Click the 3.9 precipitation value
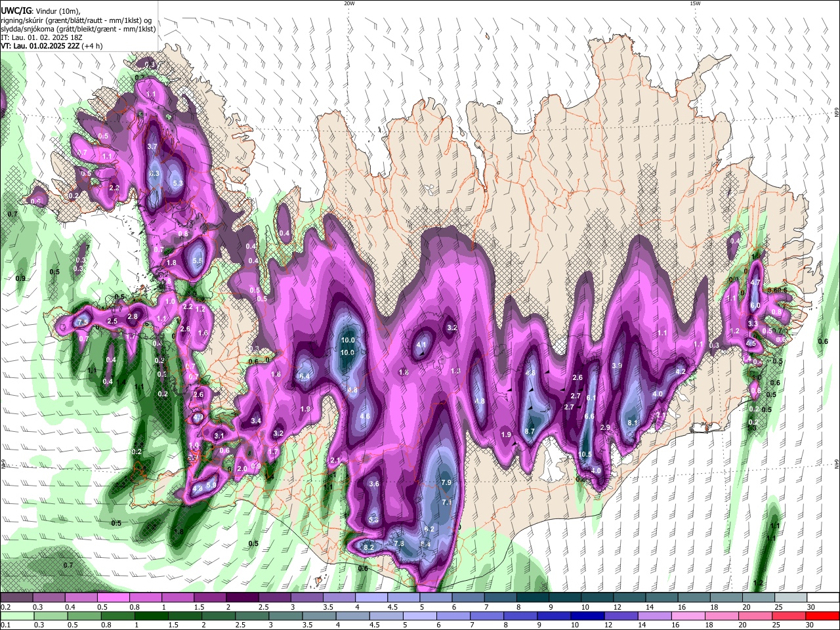Screen dimensions: 840x630 click(x=617, y=366)
